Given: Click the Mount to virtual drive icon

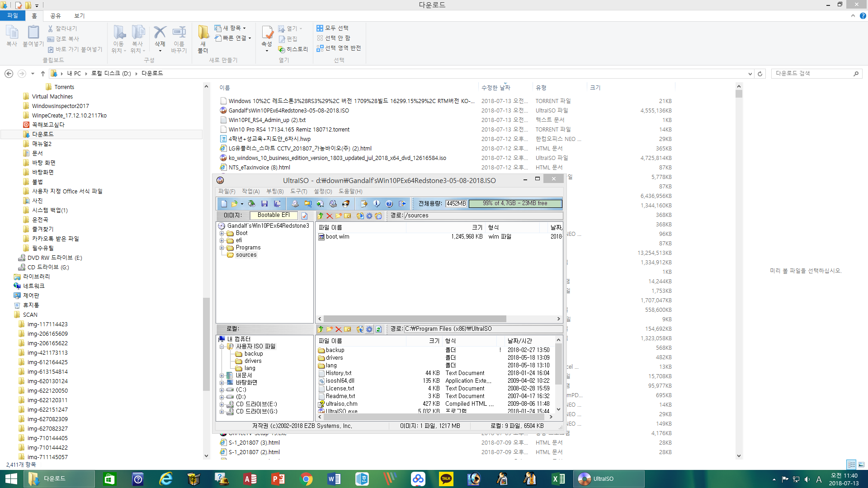Looking at the screenshot, I should (x=333, y=204).
